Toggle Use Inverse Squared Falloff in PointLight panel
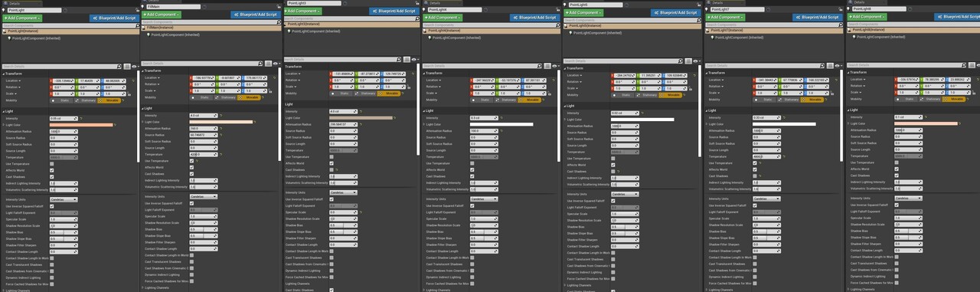980x292 pixels. tap(52, 205)
